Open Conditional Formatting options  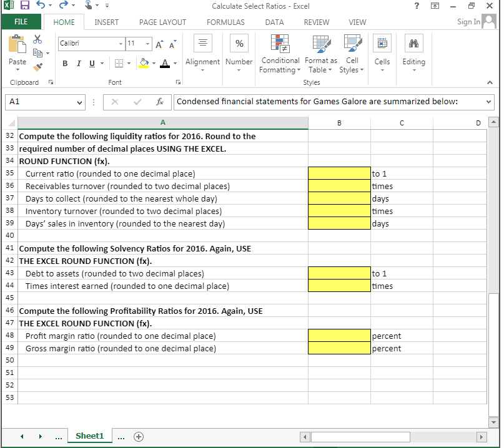pyautogui.click(x=280, y=55)
